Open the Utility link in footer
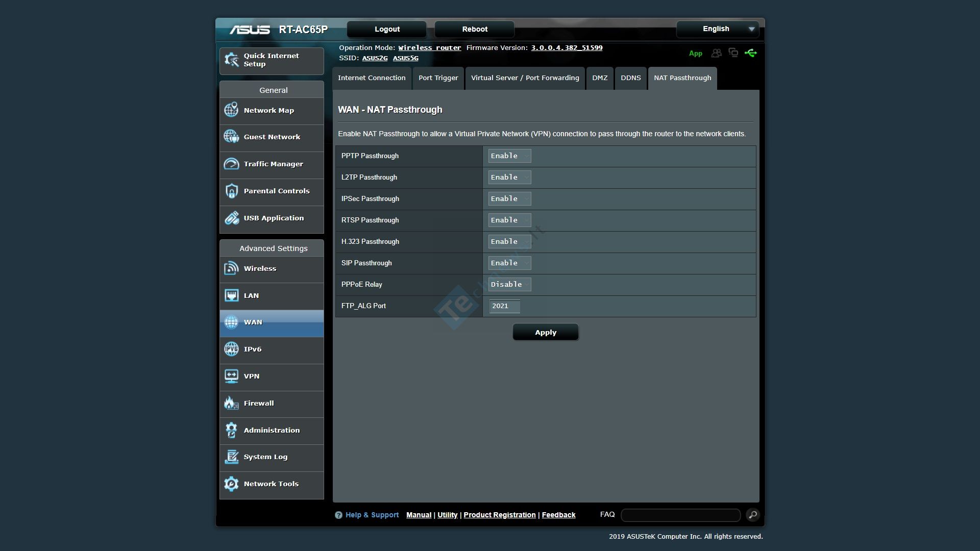 click(448, 515)
